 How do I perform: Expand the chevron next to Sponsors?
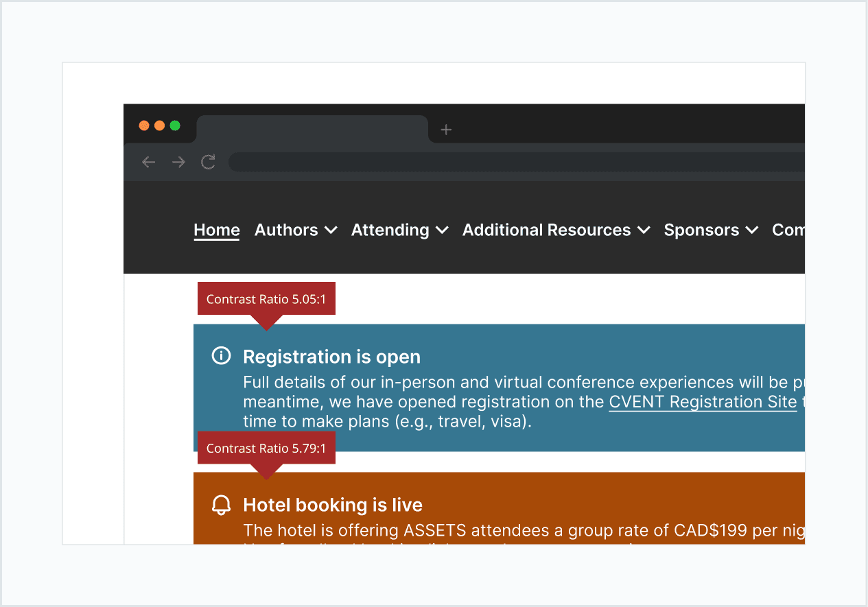point(752,230)
